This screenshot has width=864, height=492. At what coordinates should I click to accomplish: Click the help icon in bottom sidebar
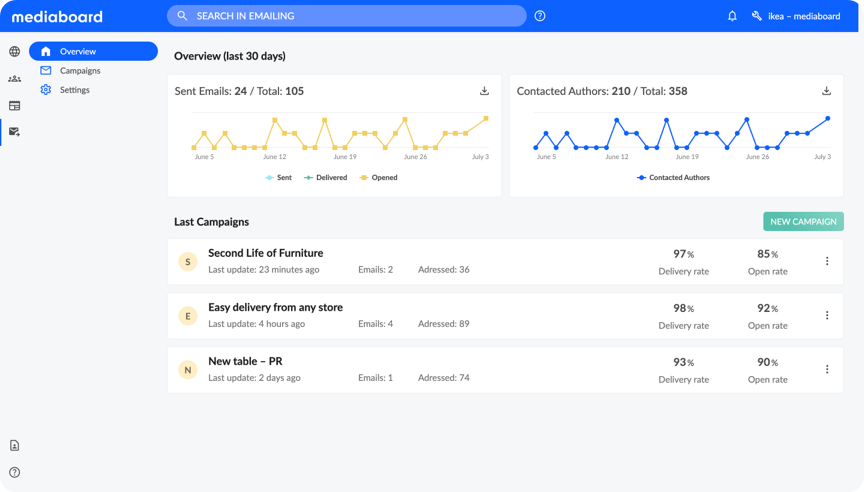tap(14, 472)
